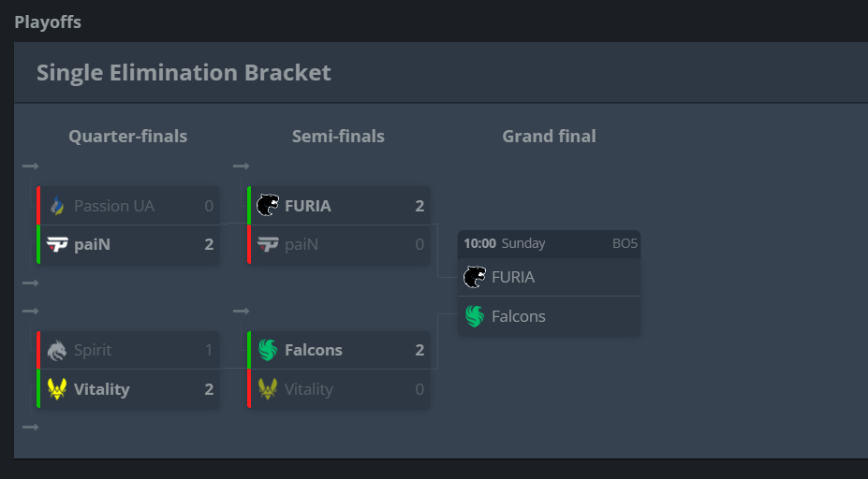
Task: Click FURIA logo in grand final
Action: tap(475, 277)
